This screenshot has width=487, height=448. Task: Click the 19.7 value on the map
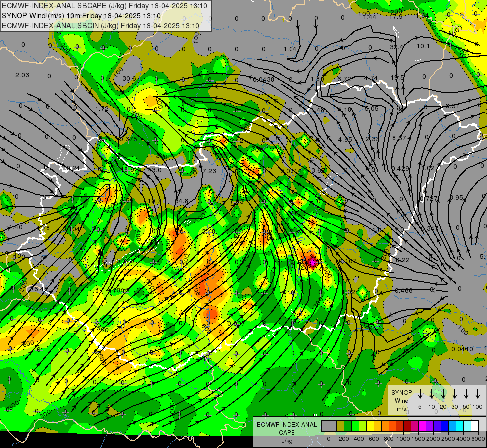click(x=154, y=201)
